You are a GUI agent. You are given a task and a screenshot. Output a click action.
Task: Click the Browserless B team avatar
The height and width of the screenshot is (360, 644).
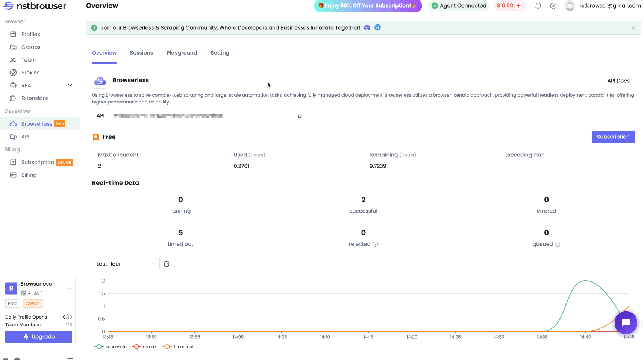coord(11,288)
